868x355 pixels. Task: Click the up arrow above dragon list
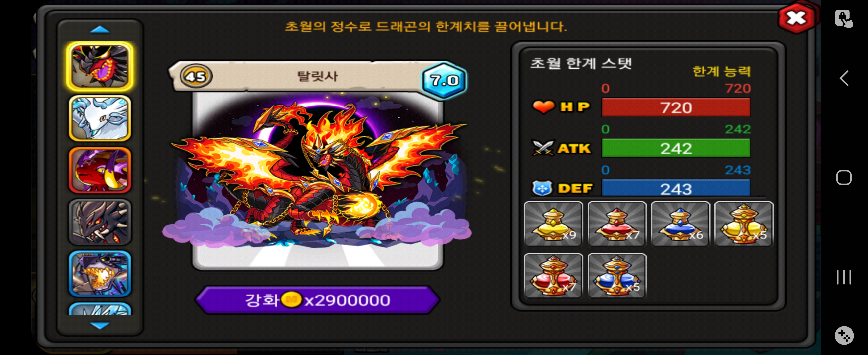(100, 30)
